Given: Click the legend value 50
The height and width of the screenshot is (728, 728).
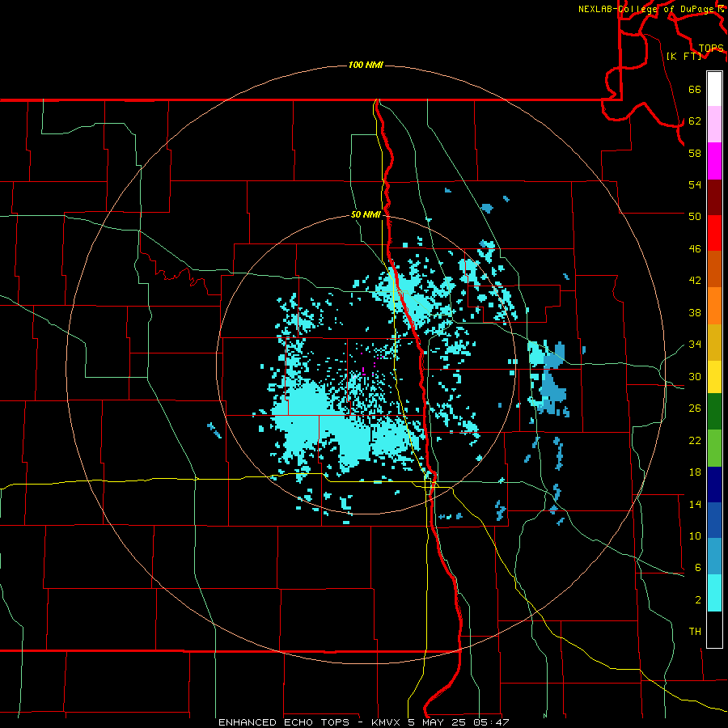Looking at the screenshot, I should [695, 216].
